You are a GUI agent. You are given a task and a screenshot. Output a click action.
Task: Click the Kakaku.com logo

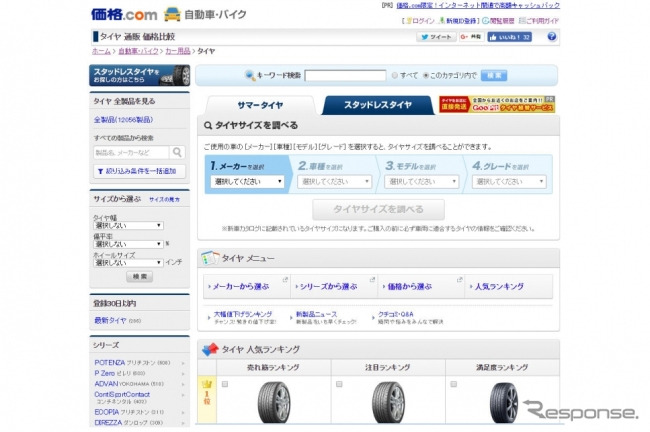click(122, 14)
